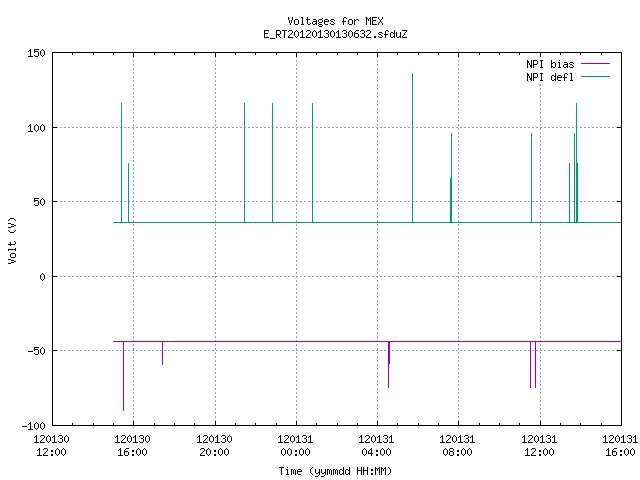640x480 pixels.
Task: Click the purple bias spike near 120131 04:30
Action: 389,364
